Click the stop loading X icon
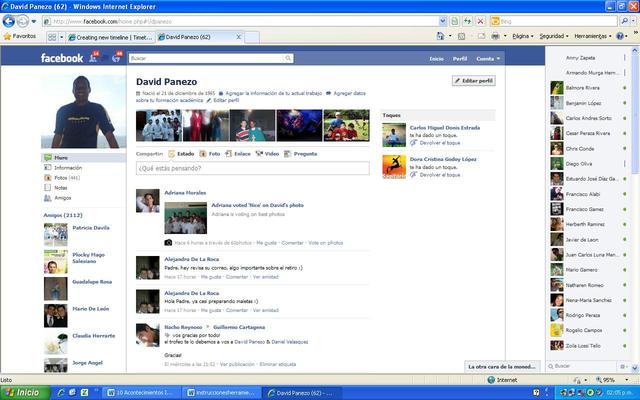The image size is (640, 400). pyautogui.click(x=480, y=21)
